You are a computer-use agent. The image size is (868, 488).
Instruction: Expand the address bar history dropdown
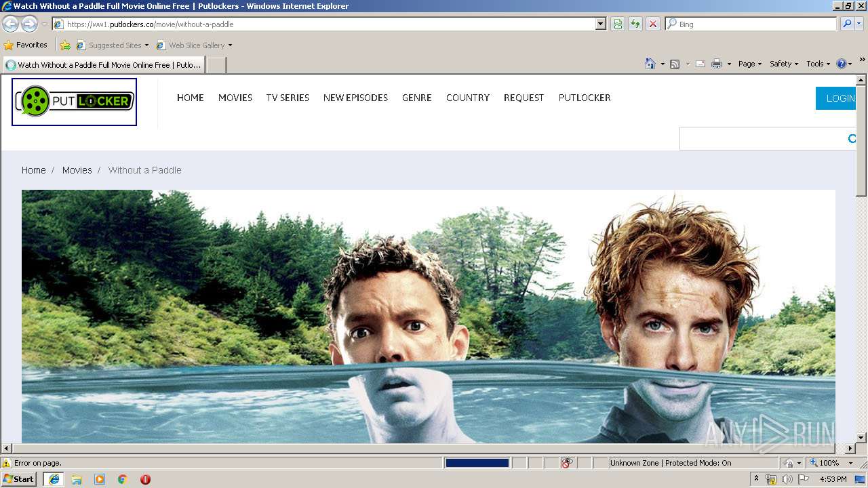(600, 24)
